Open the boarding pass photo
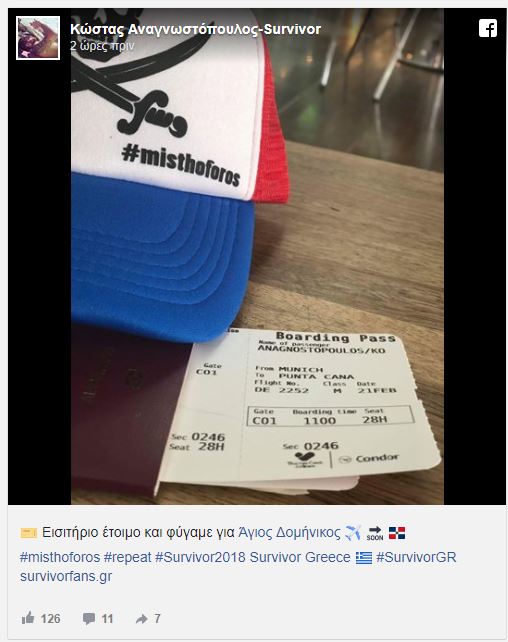 click(257, 256)
